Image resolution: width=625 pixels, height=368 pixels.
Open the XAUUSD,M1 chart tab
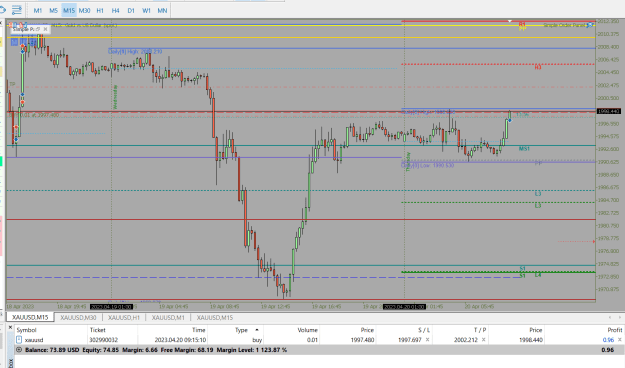point(168,317)
